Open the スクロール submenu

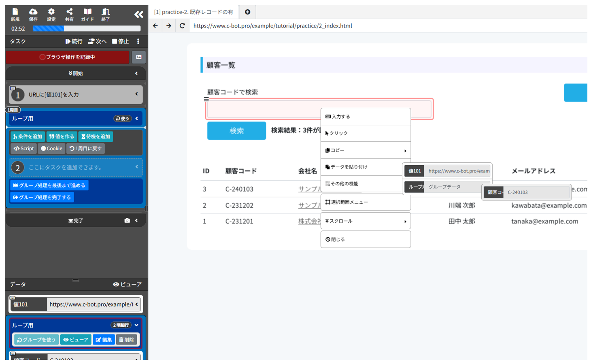(x=366, y=221)
